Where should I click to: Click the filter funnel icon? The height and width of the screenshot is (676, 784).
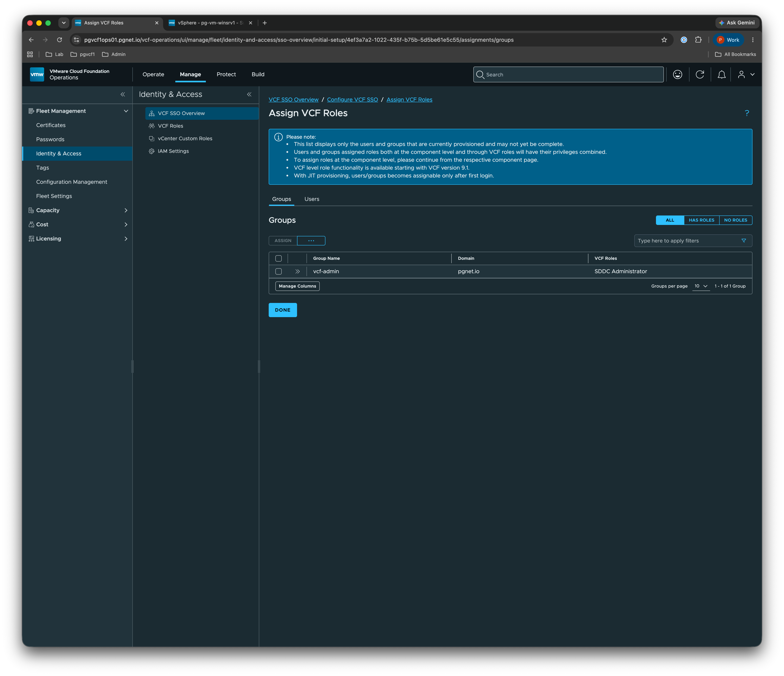point(743,240)
